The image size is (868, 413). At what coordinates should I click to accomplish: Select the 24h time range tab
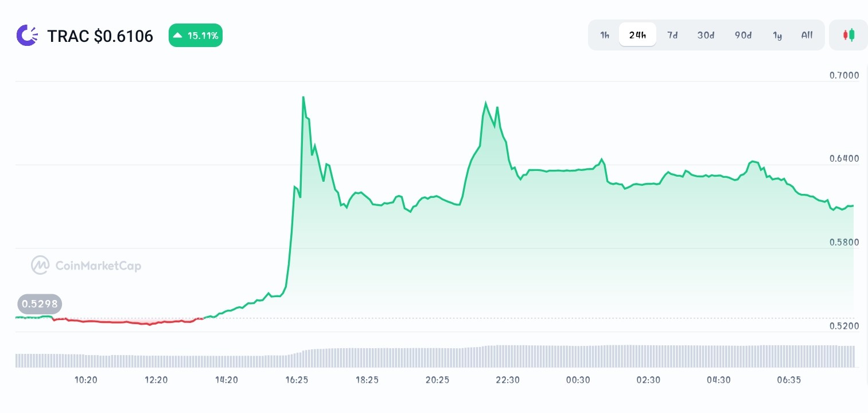(637, 35)
